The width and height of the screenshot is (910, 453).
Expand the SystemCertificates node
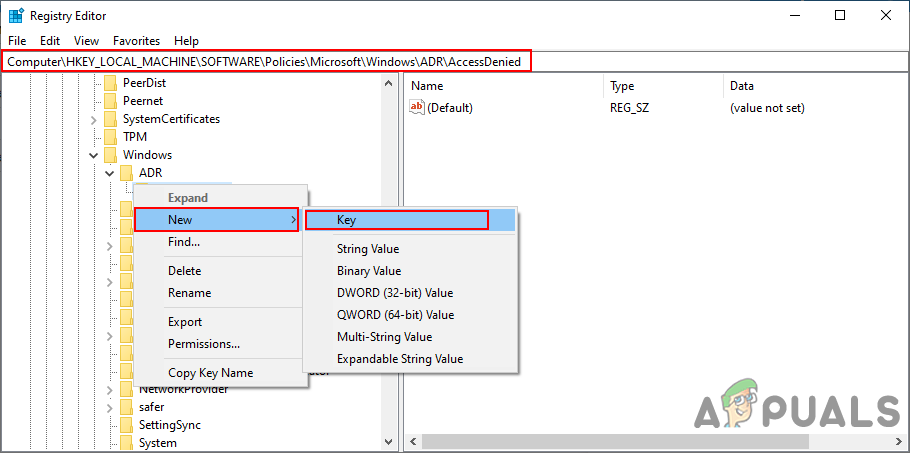click(93, 119)
